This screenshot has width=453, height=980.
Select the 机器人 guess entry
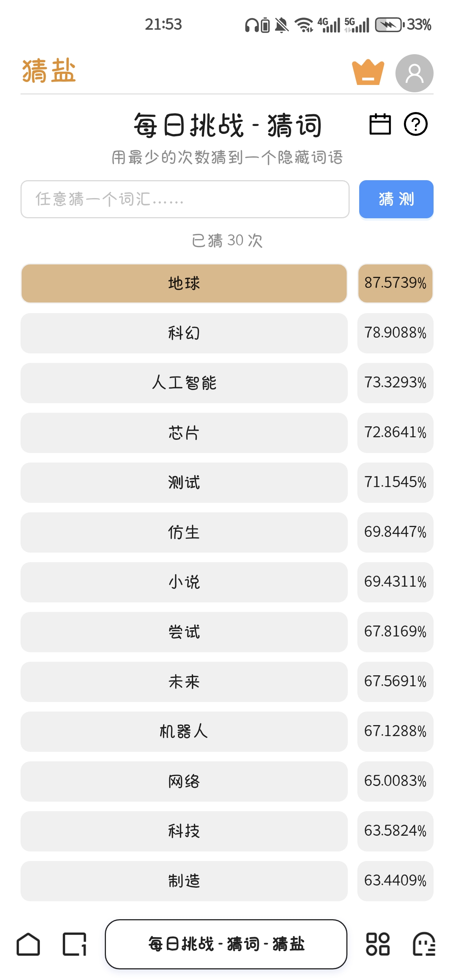[x=184, y=732]
